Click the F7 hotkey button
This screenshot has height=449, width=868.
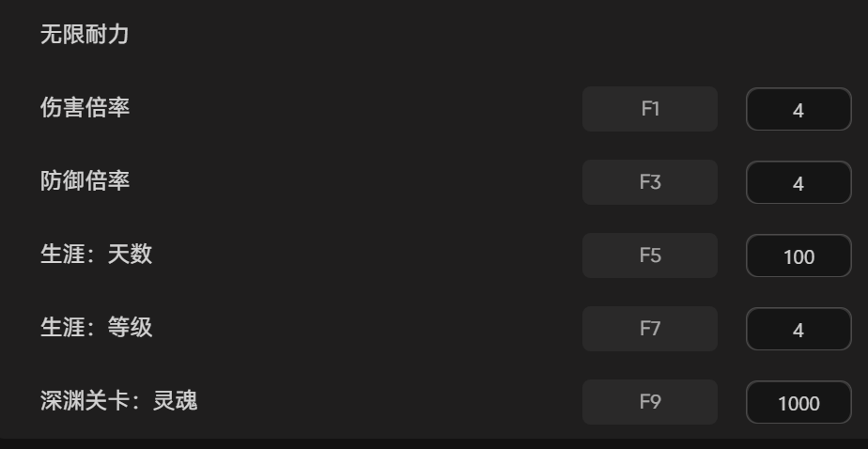650,329
